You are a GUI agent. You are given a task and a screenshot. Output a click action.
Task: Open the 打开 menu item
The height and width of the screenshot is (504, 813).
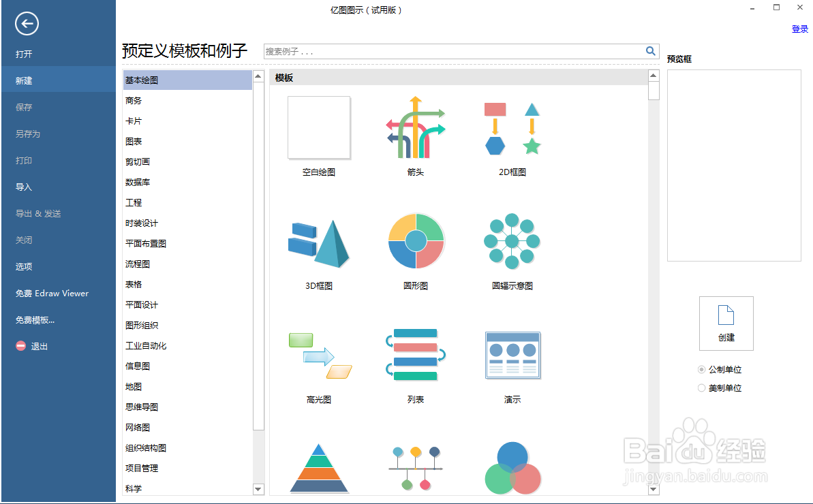coord(24,54)
